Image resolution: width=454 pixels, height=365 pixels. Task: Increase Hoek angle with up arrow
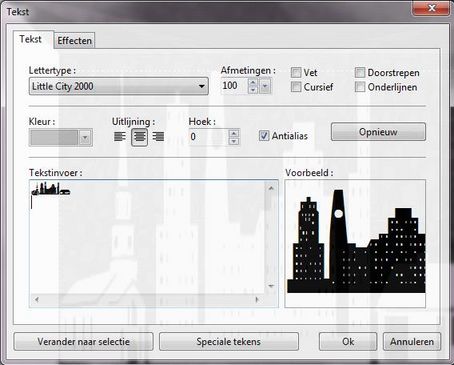(x=234, y=133)
